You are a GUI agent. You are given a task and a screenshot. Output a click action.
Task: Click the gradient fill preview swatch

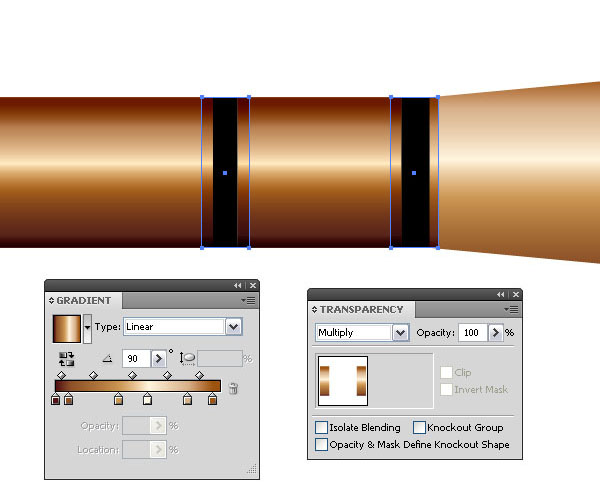[67, 329]
